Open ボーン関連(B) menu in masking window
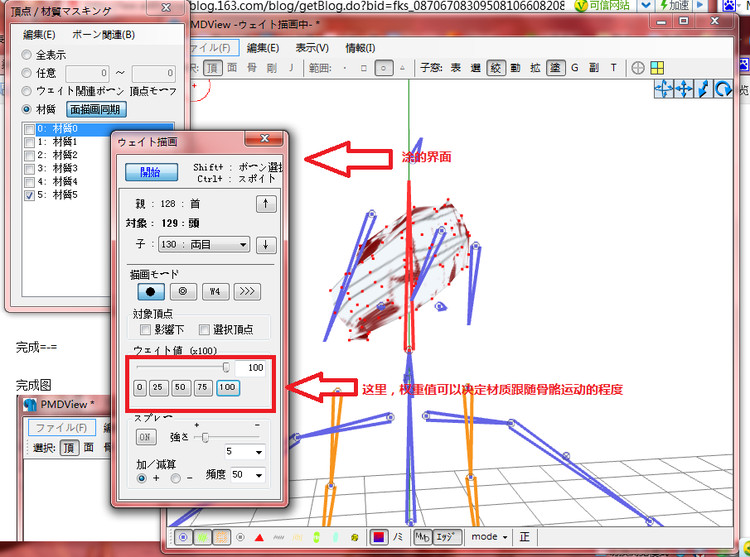Image resolution: width=750 pixels, height=557 pixels. (x=104, y=35)
